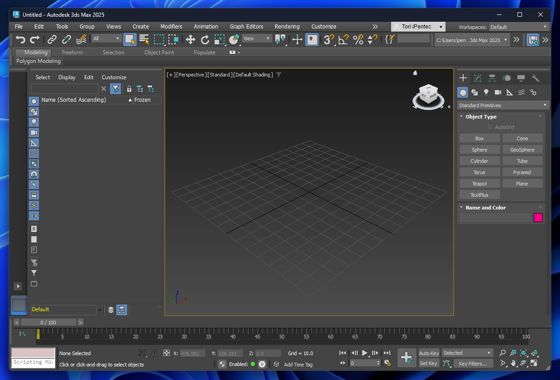
Task: Toggle the Percent Snap icon
Action: click(358, 39)
